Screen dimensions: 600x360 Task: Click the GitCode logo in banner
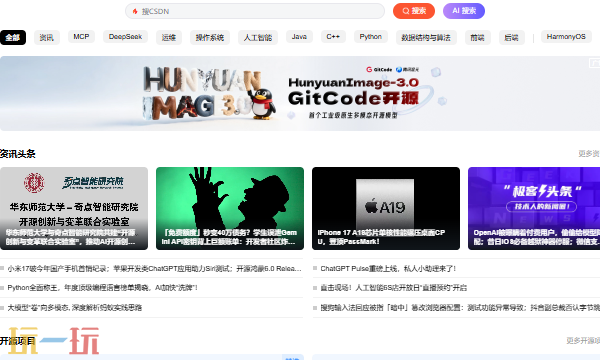point(379,70)
